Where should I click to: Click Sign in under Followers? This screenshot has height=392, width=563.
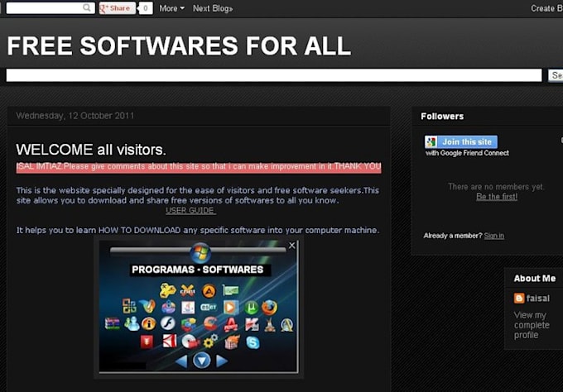coord(494,236)
